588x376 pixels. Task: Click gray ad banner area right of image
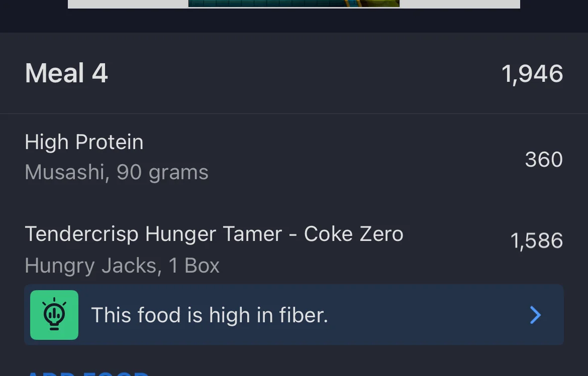coord(459,4)
